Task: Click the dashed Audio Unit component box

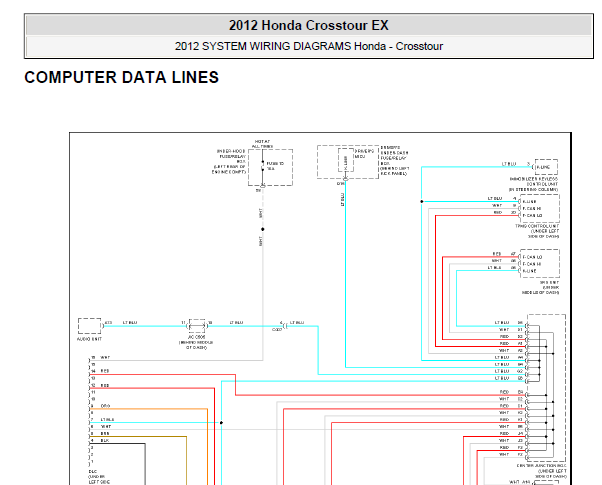Action: pos(89,326)
